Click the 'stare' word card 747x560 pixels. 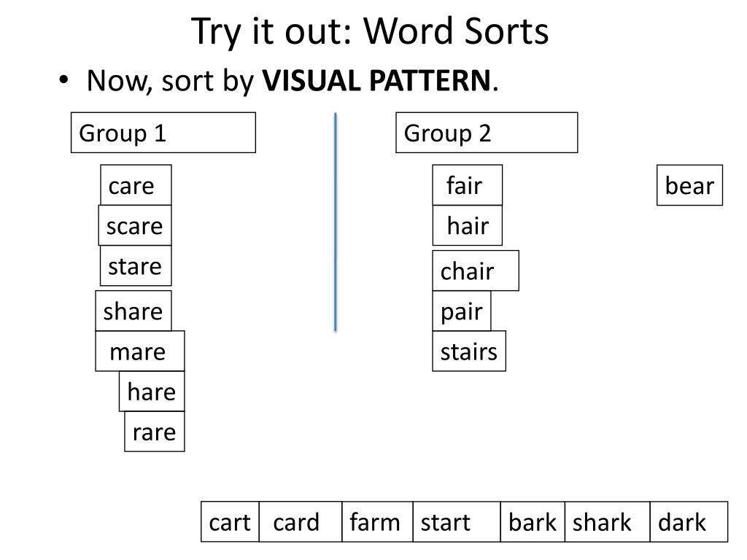136,265
